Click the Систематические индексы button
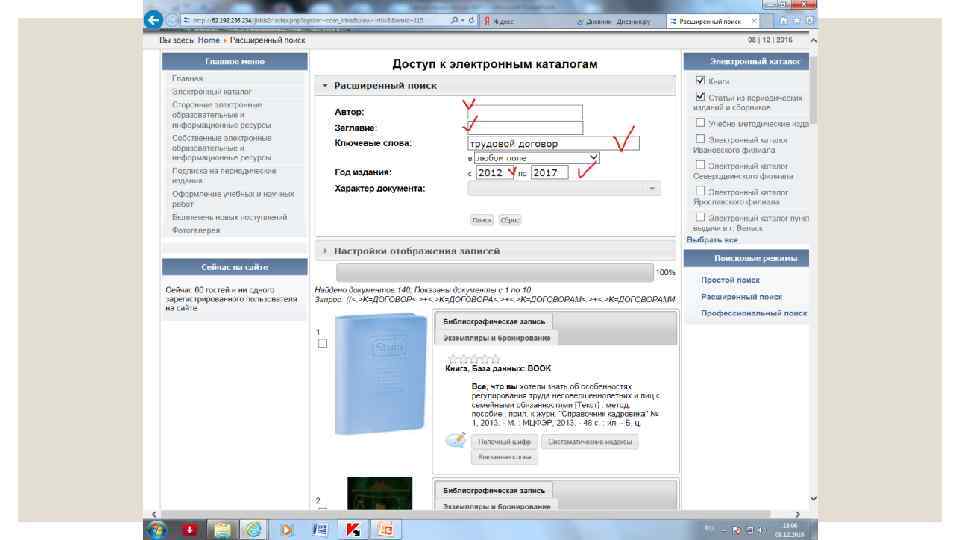Viewport: 960px width, 540px height. 590,442
